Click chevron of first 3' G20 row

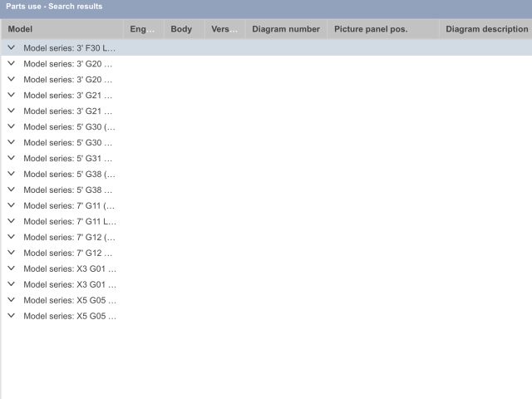pos(11,64)
